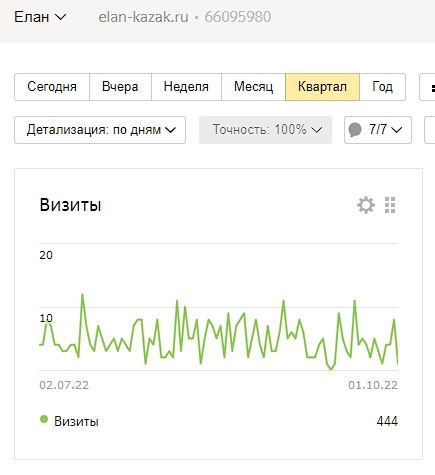Toggle the green Визиты legend dot
Viewport: 435px width, 475px height.
pyautogui.click(x=44, y=419)
